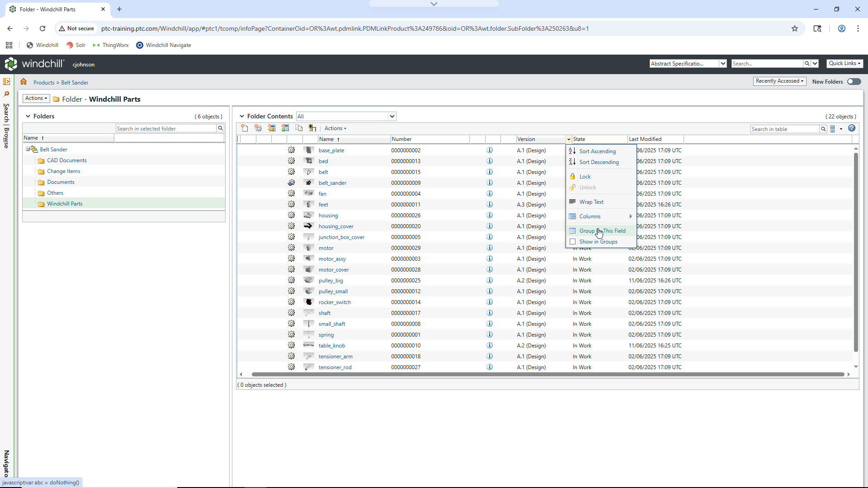Click the global search magnifier in header
868x488 pixels.
click(807, 64)
